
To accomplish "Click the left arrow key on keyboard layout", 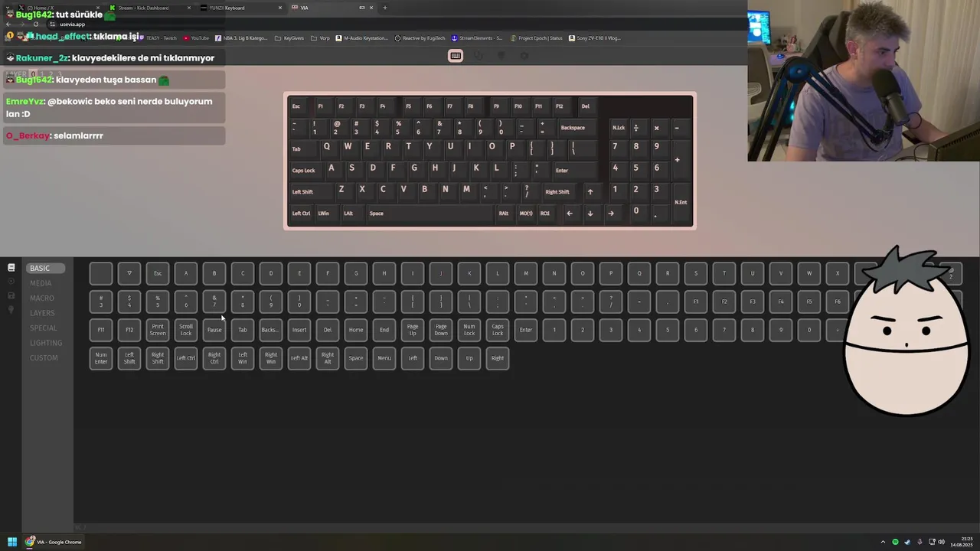I will [569, 214].
